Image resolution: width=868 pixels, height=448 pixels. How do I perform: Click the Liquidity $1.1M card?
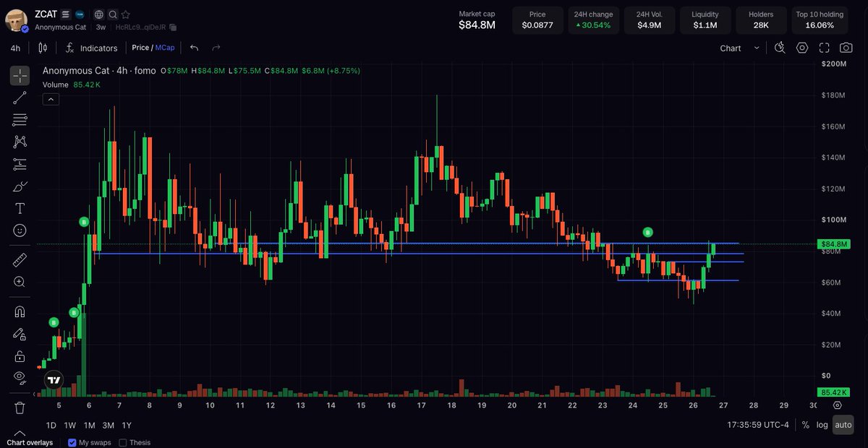705,20
